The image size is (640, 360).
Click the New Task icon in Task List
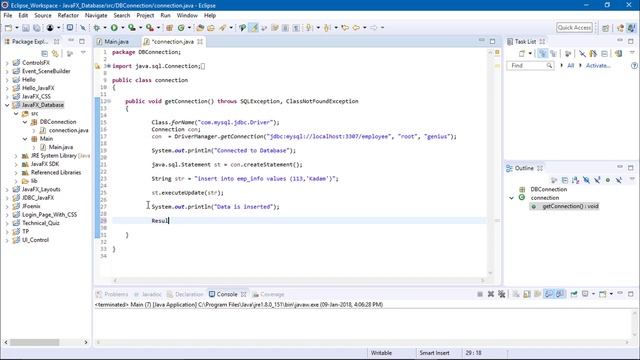click(x=522, y=54)
